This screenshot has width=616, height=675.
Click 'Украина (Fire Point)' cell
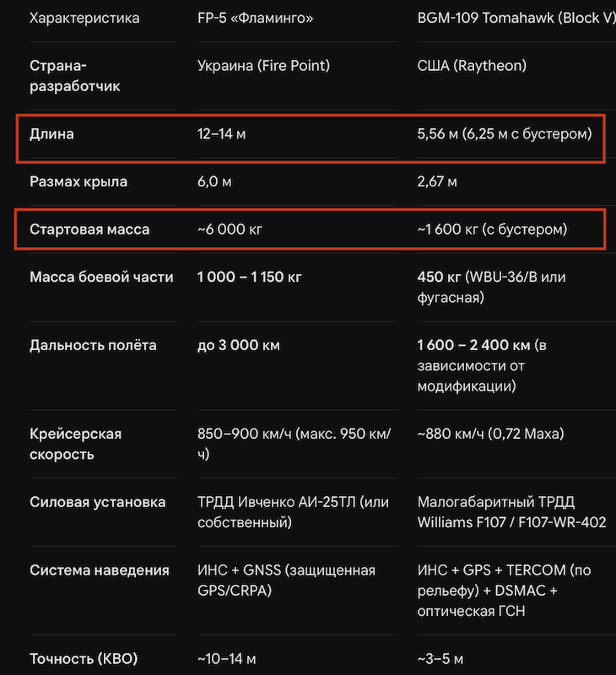pos(263,66)
